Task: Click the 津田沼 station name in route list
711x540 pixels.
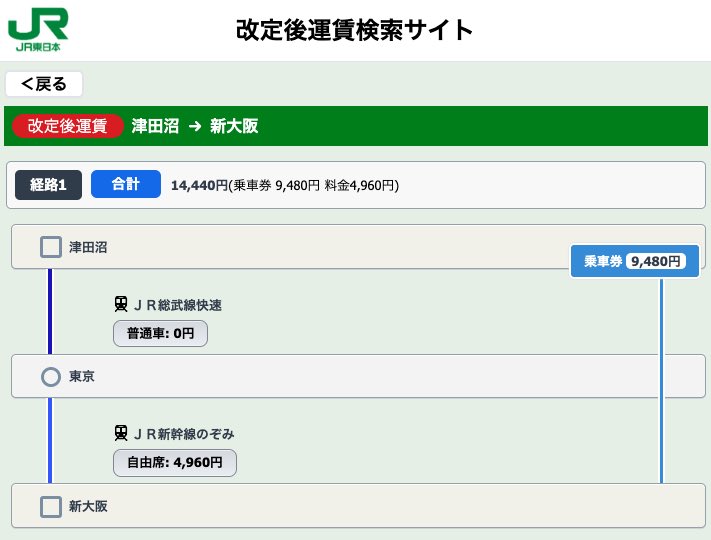Action: (x=88, y=248)
